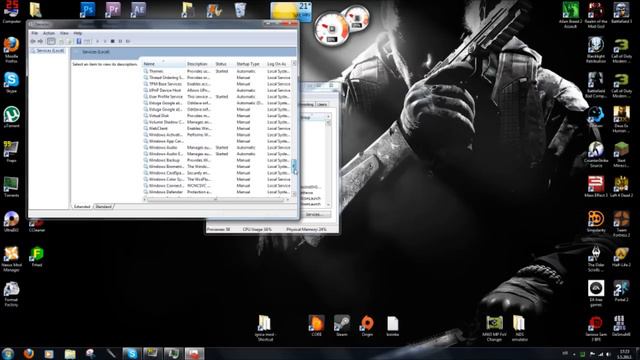The height and width of the screenshot is (360, 640).
Task: Select the User Profile Service row
Action: [x=217, y=97]
